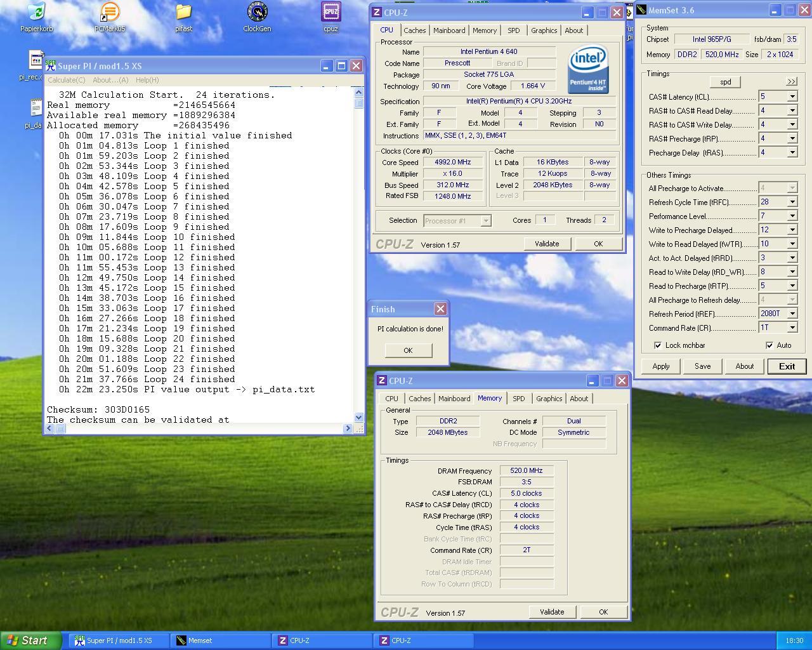
Task: Open About...(A) menu in Super PI
Action: [x=110, y=80]
